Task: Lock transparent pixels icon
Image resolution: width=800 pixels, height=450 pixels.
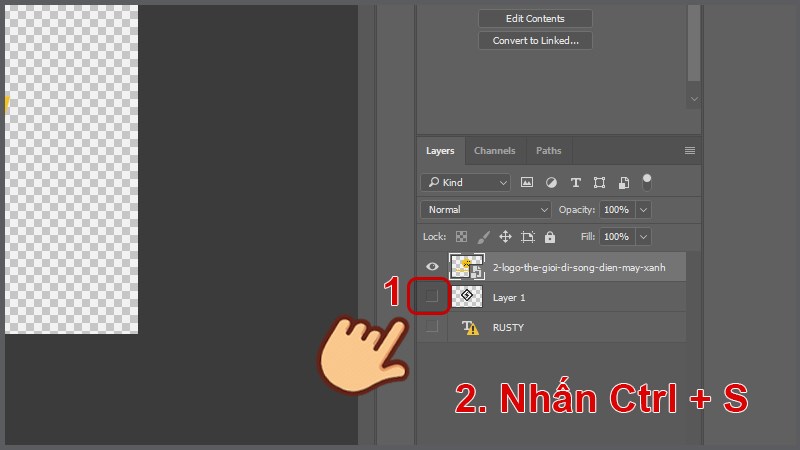Action: [461, 237]
